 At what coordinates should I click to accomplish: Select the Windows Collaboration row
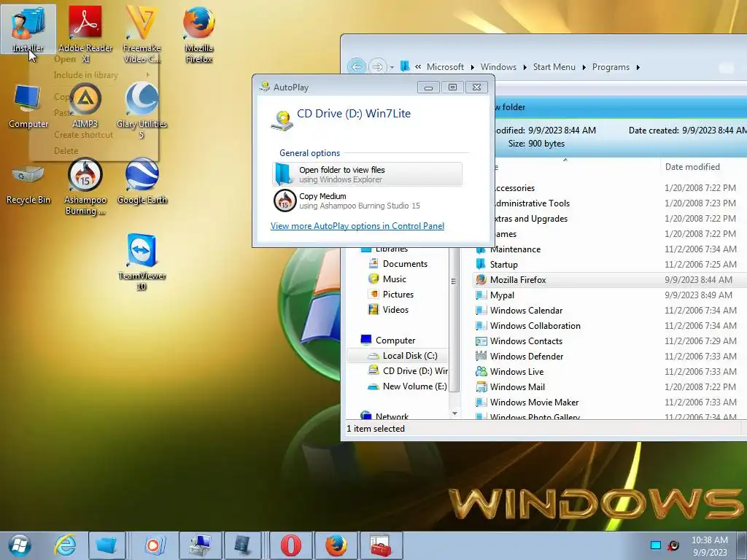tap(610, 325)
